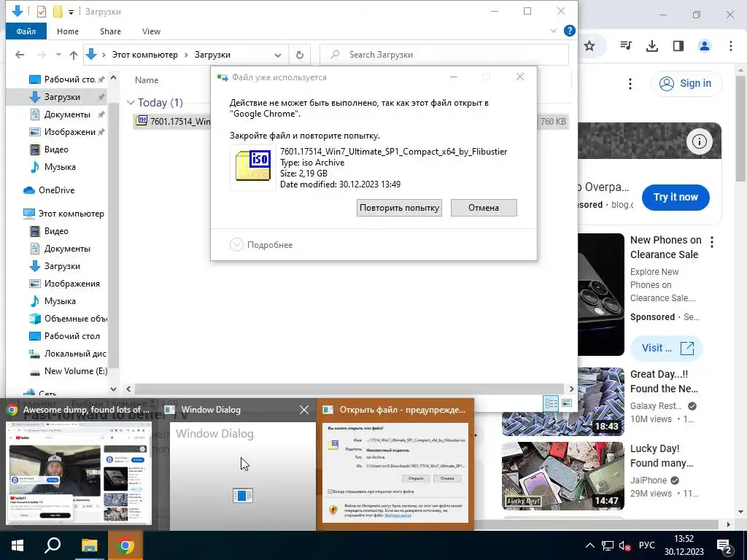Open the Файл ribbon tab
The width and height of the screenshot is (747, 560).
tap(26, 31)
